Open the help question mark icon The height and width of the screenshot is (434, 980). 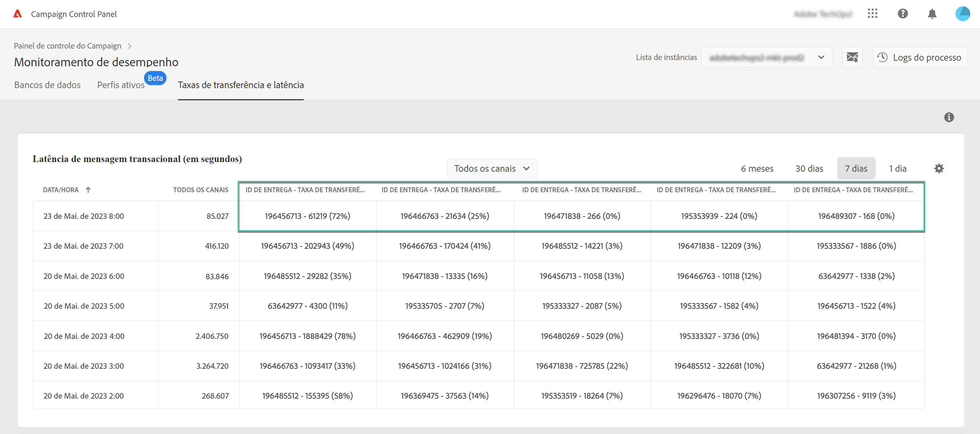coord(902,14)
